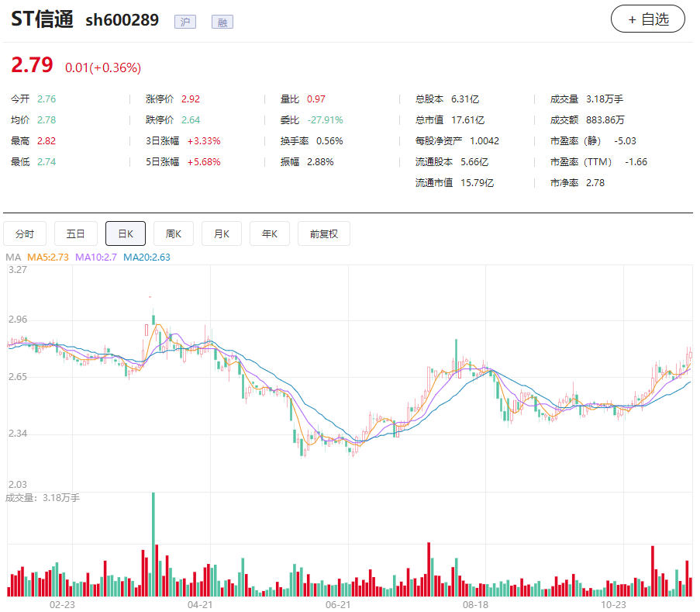Image resolution: width=700 pixels, height=612 pixels.
Task: Click the 08-18 date axis marker
Action: tap(475, 604)
